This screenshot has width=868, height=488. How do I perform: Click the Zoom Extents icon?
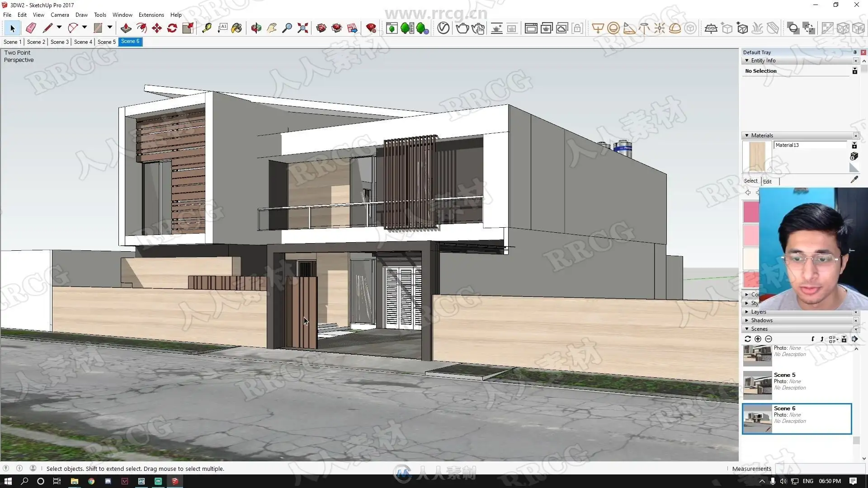tap(303, 28)
